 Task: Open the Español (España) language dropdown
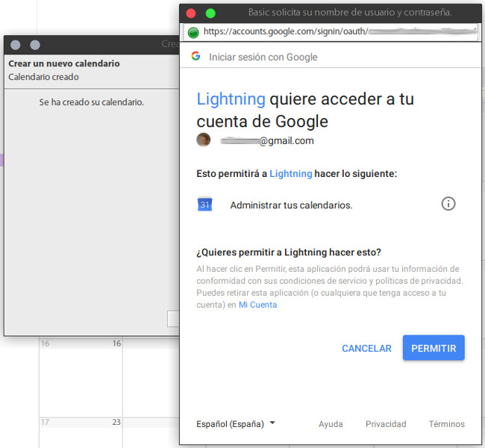pos(236,424)
